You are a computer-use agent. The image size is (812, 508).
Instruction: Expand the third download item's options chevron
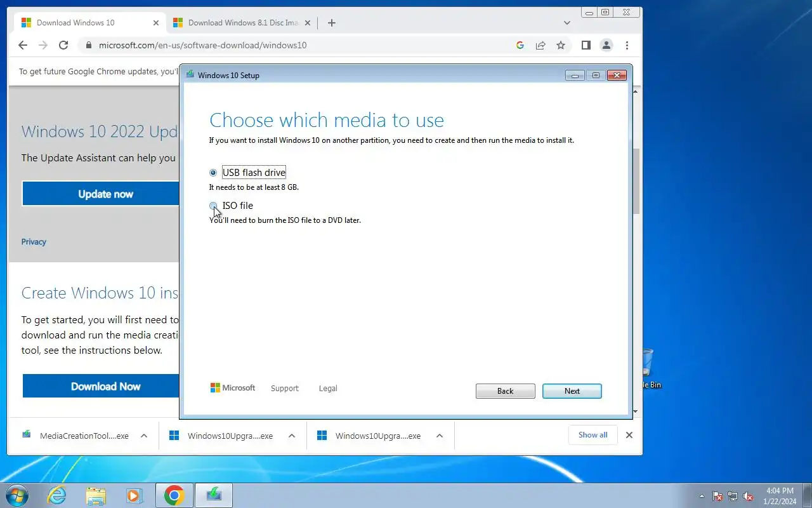440,436
